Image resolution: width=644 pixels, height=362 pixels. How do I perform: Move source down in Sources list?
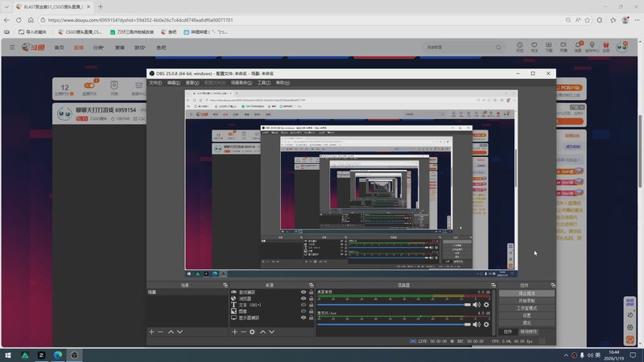pyautogui.click(x=272, y=331)
